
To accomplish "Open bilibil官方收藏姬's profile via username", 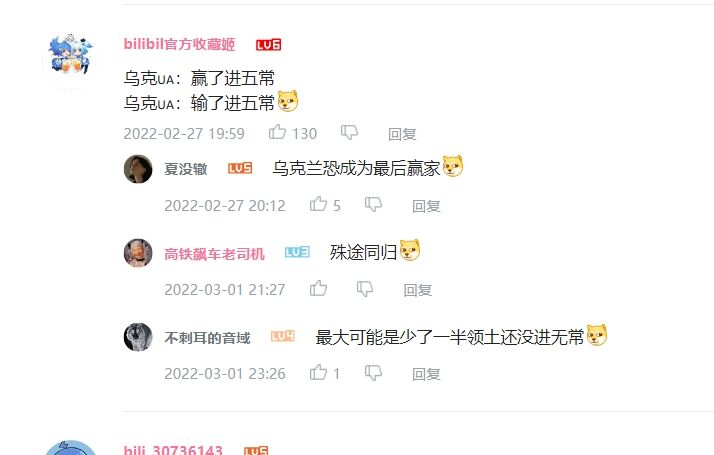I will (x=179, y=44).
